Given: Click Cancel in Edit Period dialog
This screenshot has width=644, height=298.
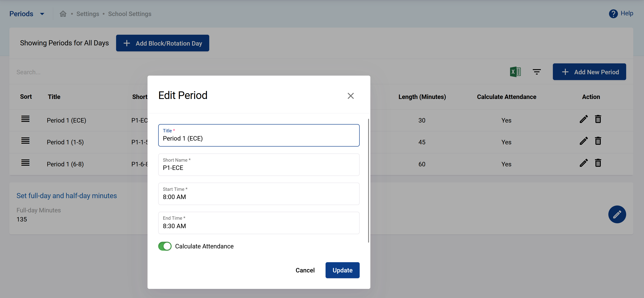Looking at the screenshot, I should click(x=305, y=270).
